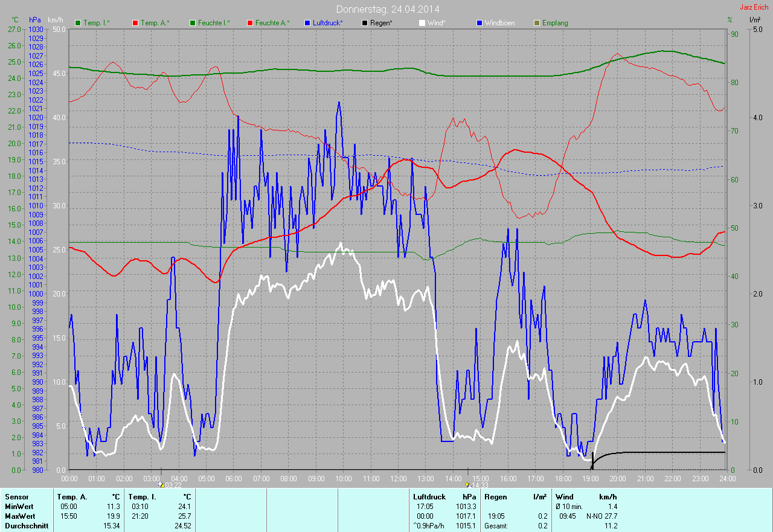Select the Temp. A. column header in the stats table
773x532 pixels.
[x=72, y=496]
